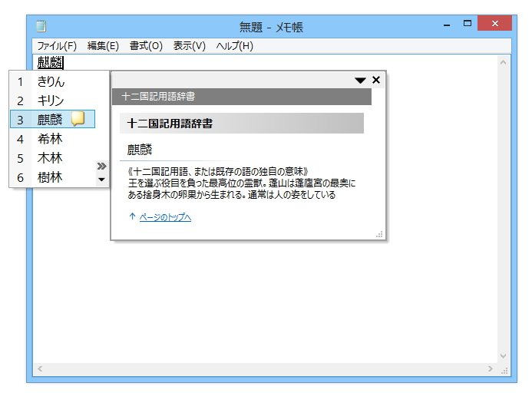Click the vertical scrollbar down arrow

tap(503, 355)
